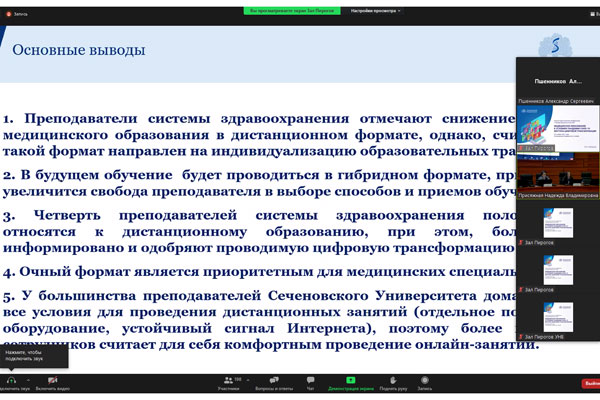
Task: Click the red leave meeting button
Action: pyautogui.click(x=589, y=382)
